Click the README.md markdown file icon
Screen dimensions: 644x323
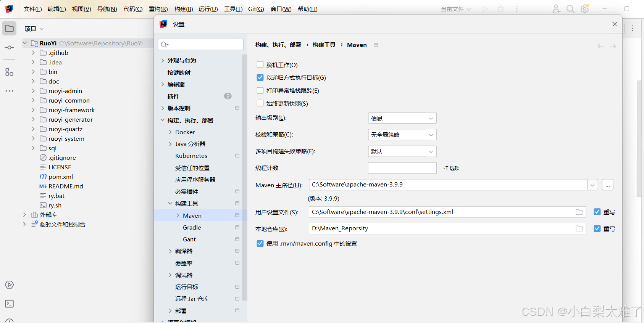click(x=43, y=186)
